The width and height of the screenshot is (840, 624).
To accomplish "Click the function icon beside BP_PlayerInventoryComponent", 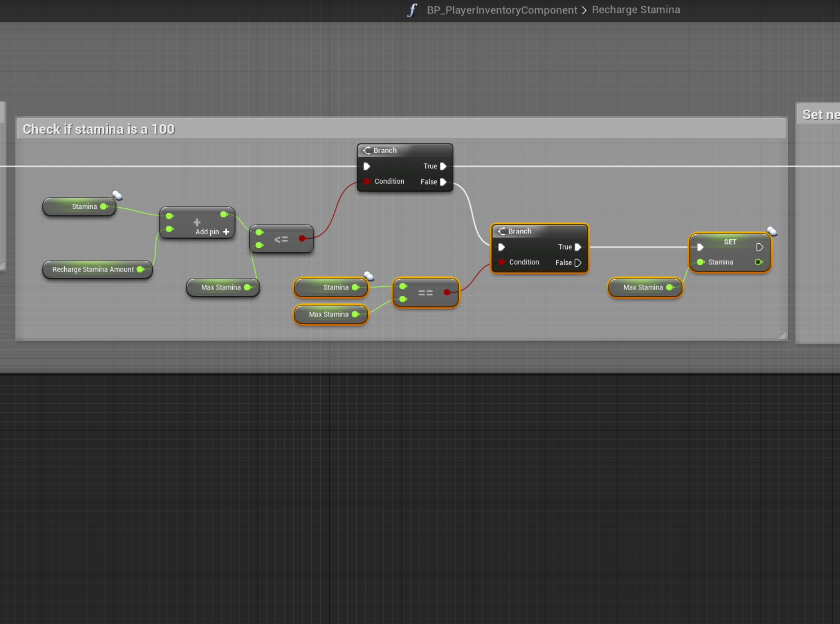I will [x=412, y=10].
